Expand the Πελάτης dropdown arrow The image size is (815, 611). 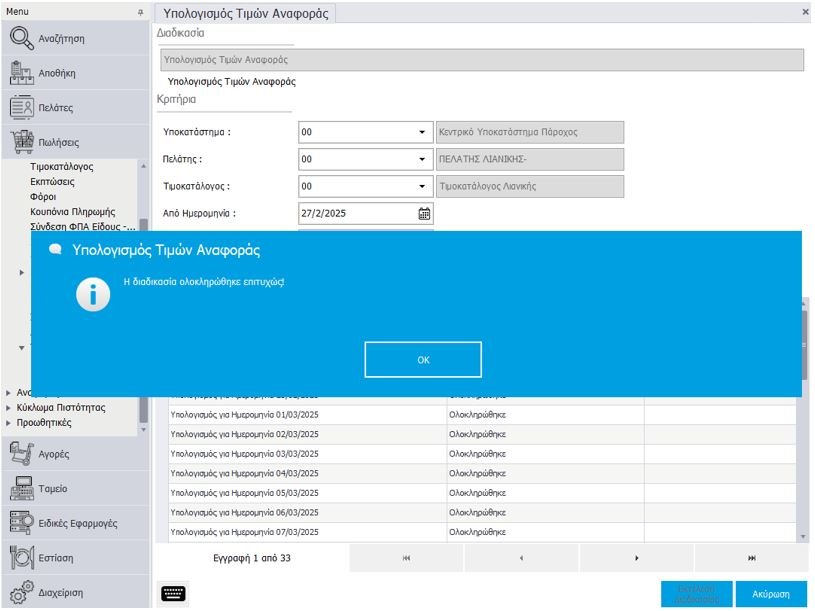[422, 159]
